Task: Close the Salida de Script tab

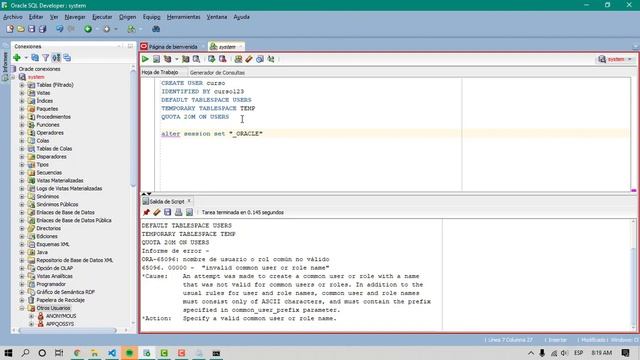Action: pos(189,201)
